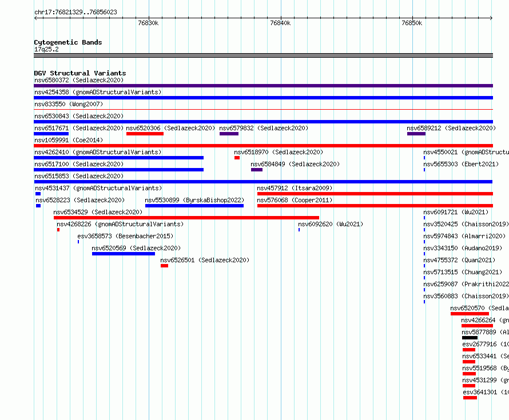Open nsv4550021 variant label

466,152
